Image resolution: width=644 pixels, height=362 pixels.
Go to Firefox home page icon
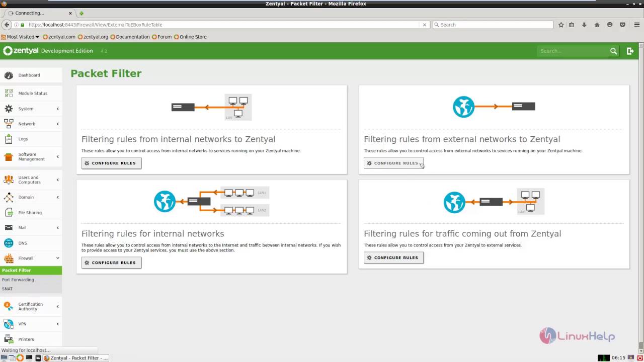coord(597,25)
